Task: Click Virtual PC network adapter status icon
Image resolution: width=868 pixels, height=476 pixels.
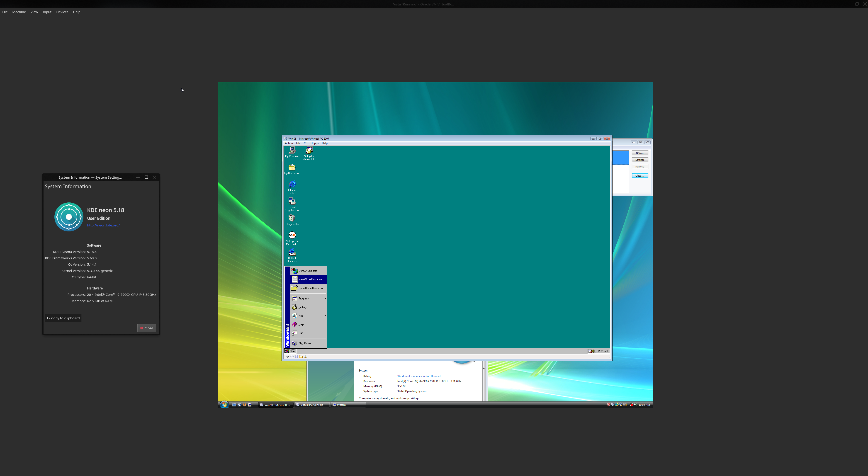Action: coord(306,356)
